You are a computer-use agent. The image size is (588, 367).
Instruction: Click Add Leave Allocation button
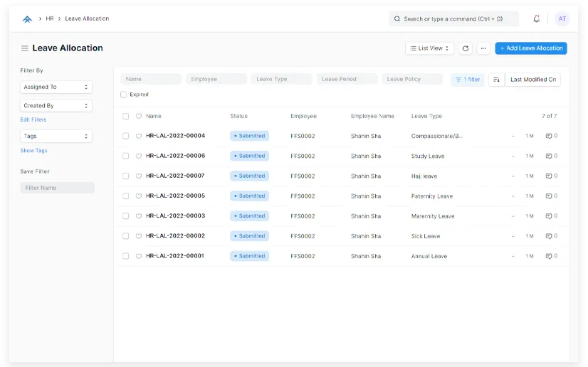point(531,48)
